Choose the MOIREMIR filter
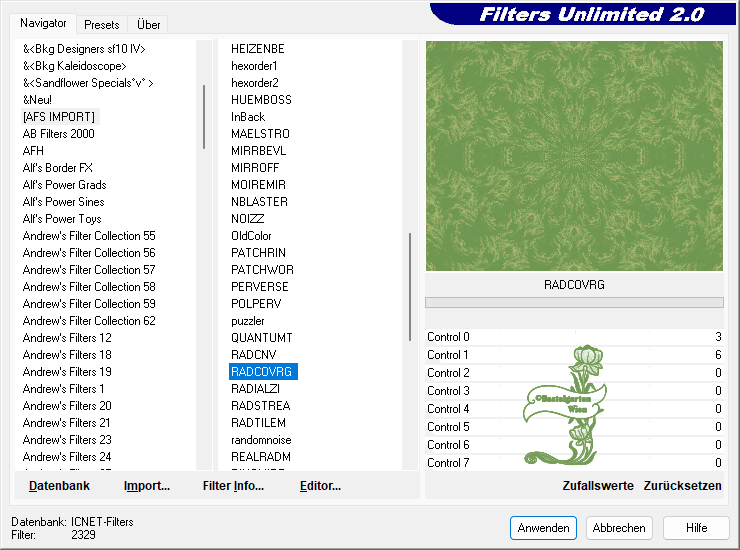 pos(259,185)
